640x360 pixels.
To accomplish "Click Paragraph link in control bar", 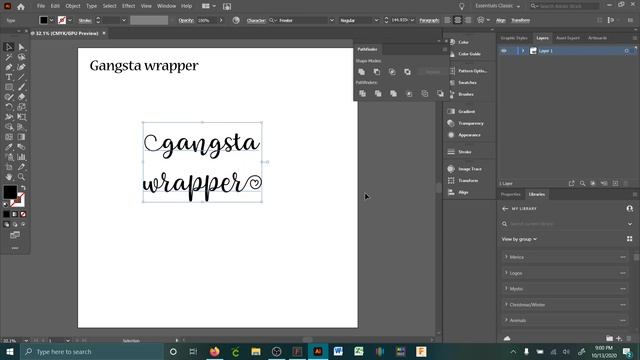I will (429, 20).
